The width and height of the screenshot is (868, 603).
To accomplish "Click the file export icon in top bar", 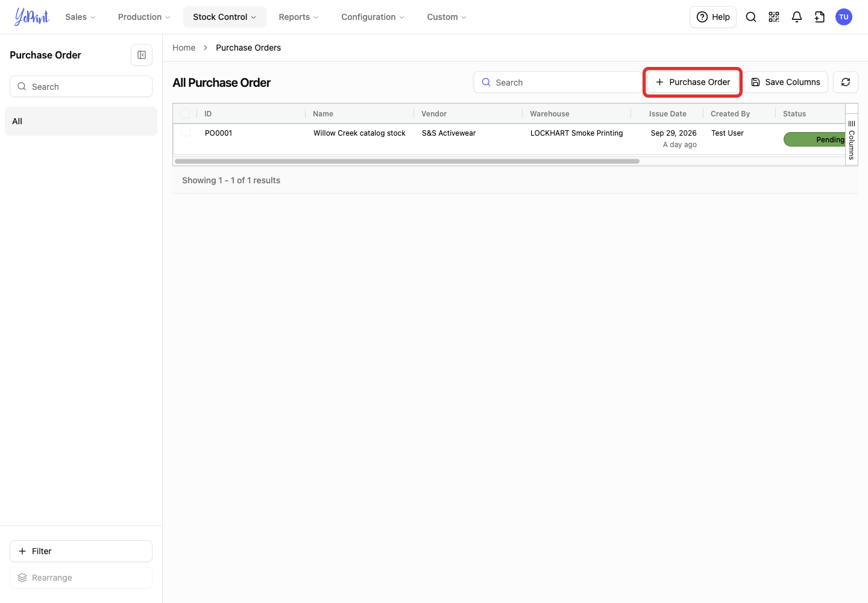I will tap(820, 17).
